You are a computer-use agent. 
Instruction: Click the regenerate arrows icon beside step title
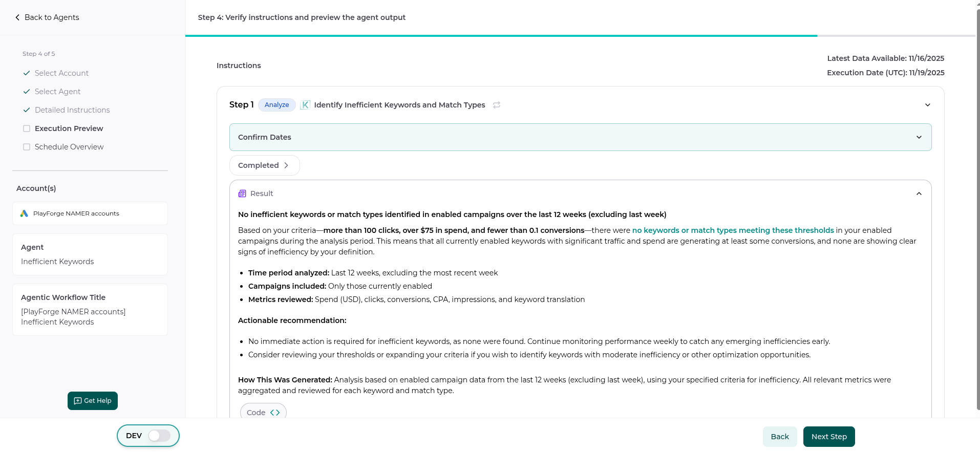[496, 105]
